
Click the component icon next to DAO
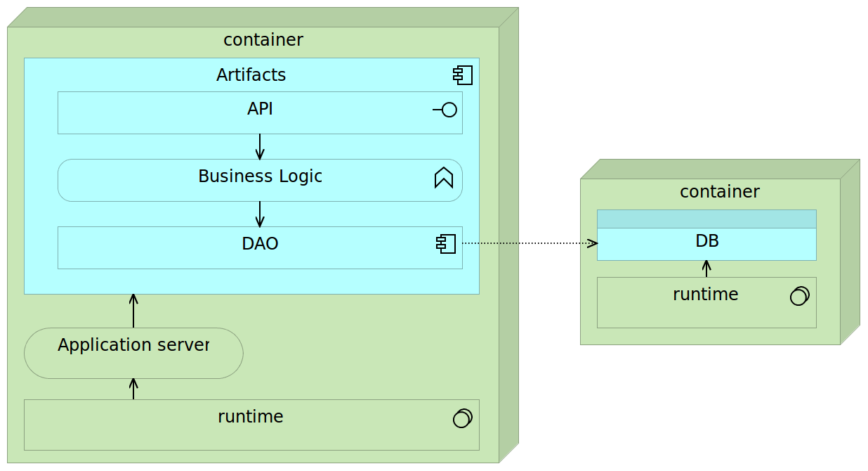click(x=445, y=244)
